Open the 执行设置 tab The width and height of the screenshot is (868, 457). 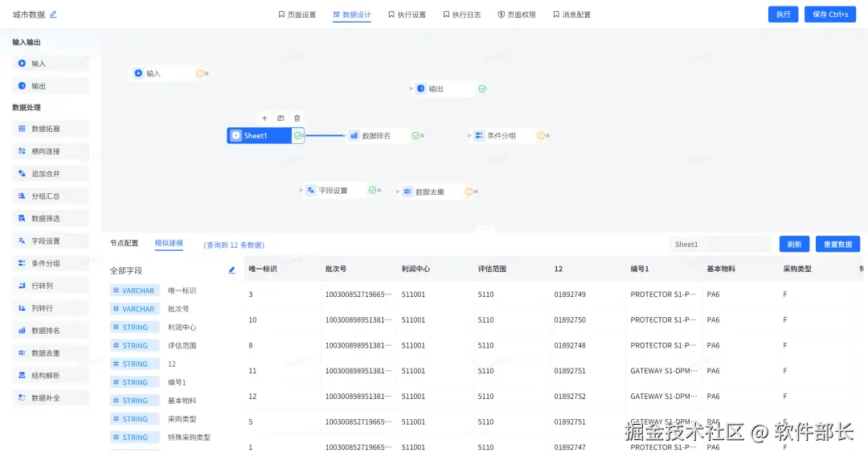(407, 14)
